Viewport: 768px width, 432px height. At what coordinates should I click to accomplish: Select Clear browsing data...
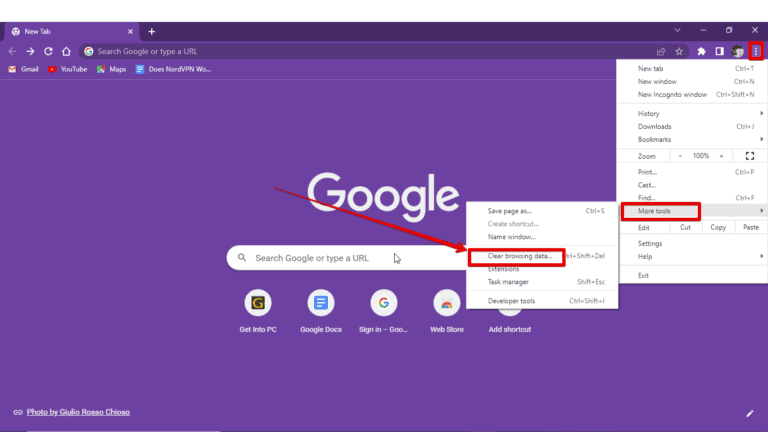click(542, 256)
